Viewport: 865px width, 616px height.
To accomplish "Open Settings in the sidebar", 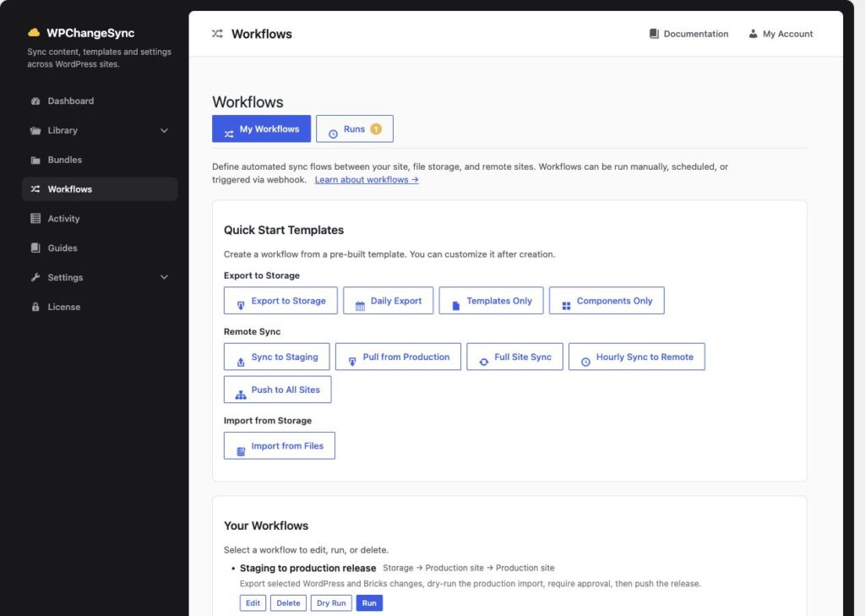I will click(x=100, y=277).
